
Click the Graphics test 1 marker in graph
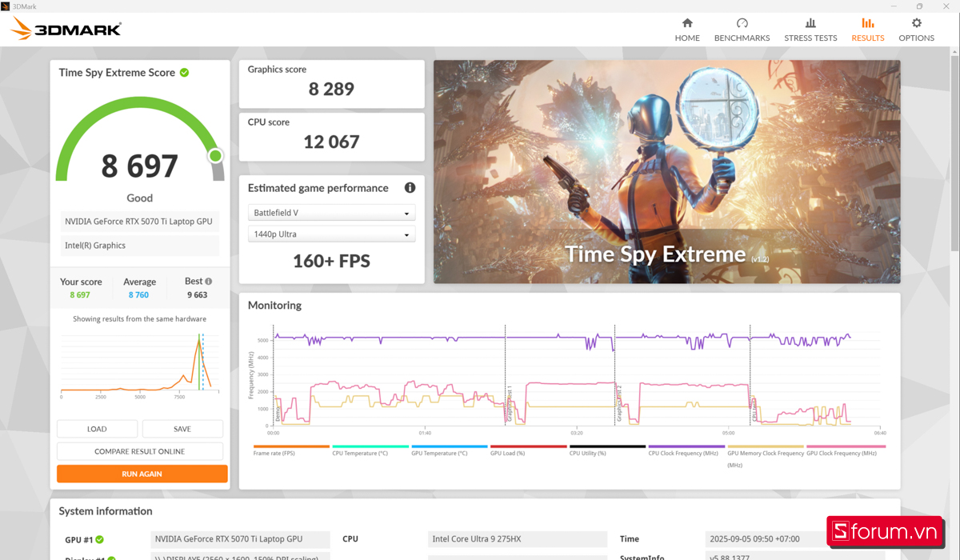click(509, 404)
